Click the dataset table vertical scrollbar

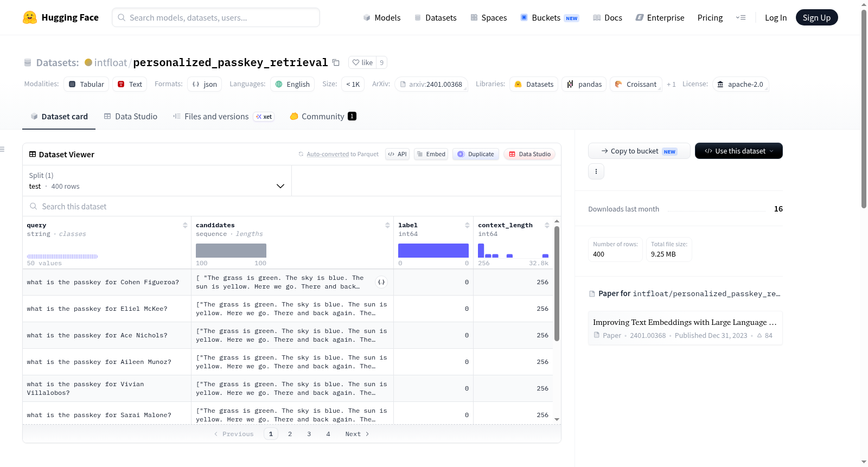557,284
